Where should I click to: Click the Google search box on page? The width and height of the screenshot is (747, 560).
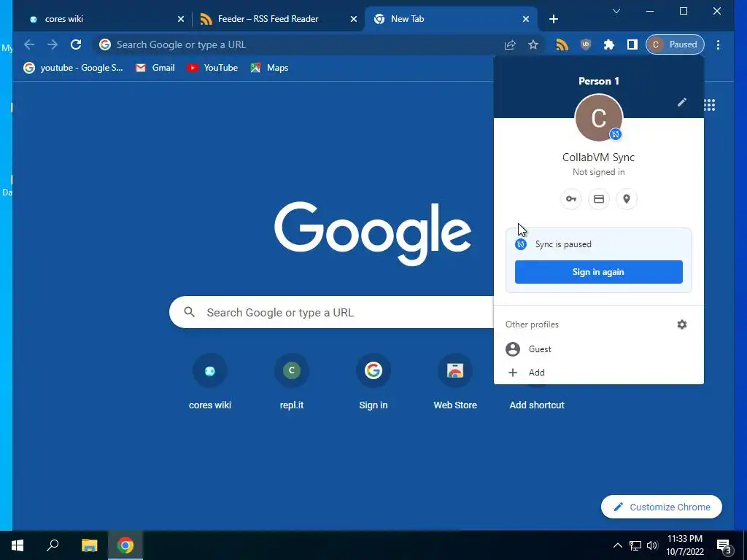point(331,312)
